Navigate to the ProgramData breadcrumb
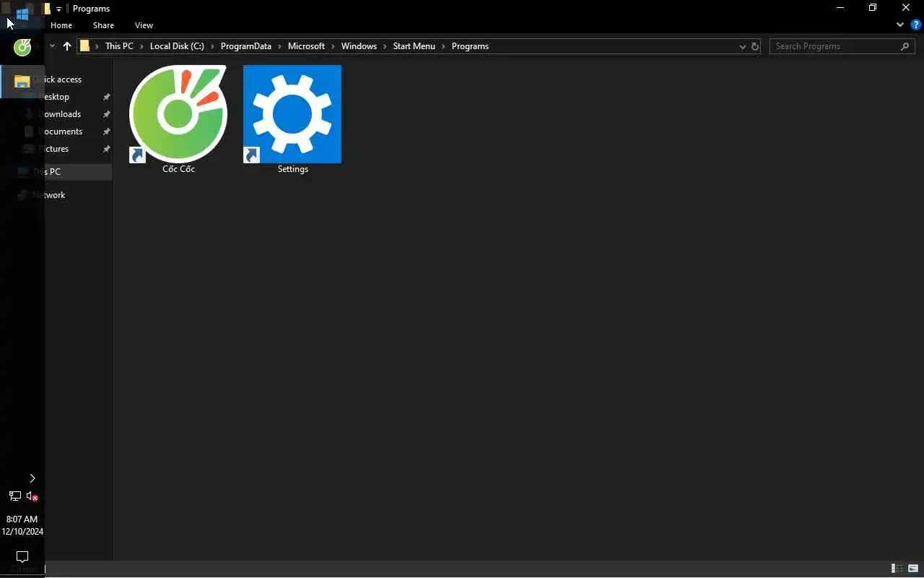Image resolution: width=924 pixels, height=578 pixels. tap(246, 46)
